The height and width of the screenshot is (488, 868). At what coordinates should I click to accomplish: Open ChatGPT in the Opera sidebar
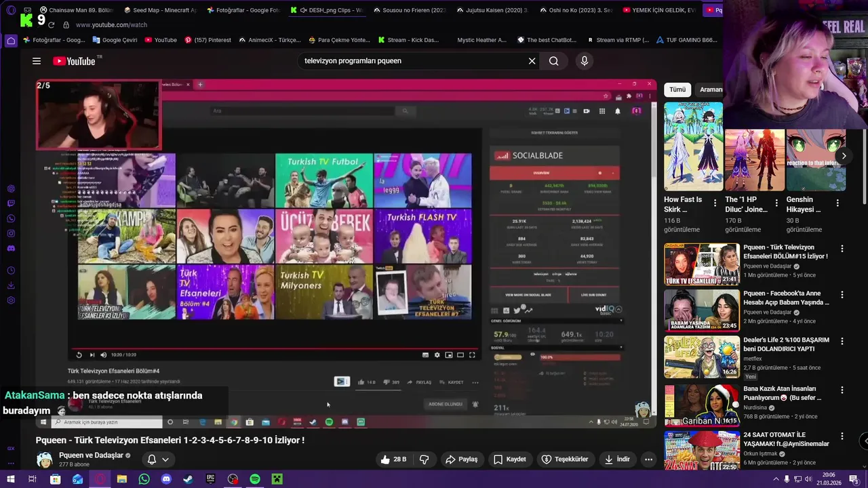coord(11,188)
